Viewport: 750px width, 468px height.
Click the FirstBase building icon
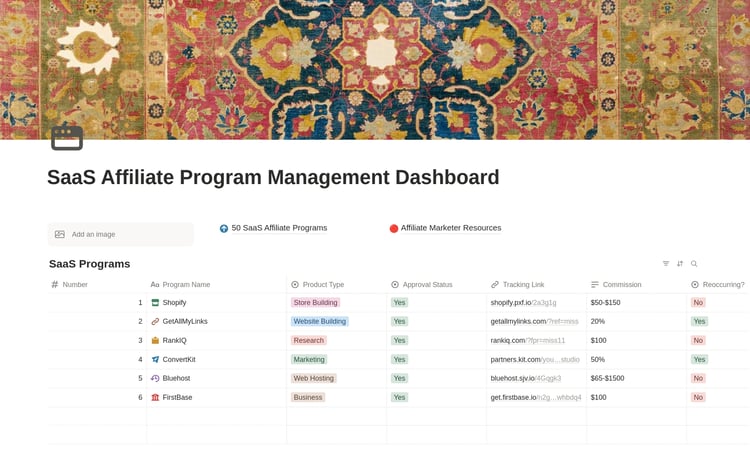click(155, 397)
